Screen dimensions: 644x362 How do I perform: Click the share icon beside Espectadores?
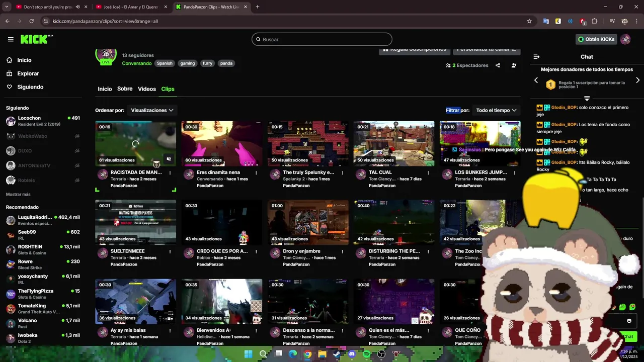[498, 65]
